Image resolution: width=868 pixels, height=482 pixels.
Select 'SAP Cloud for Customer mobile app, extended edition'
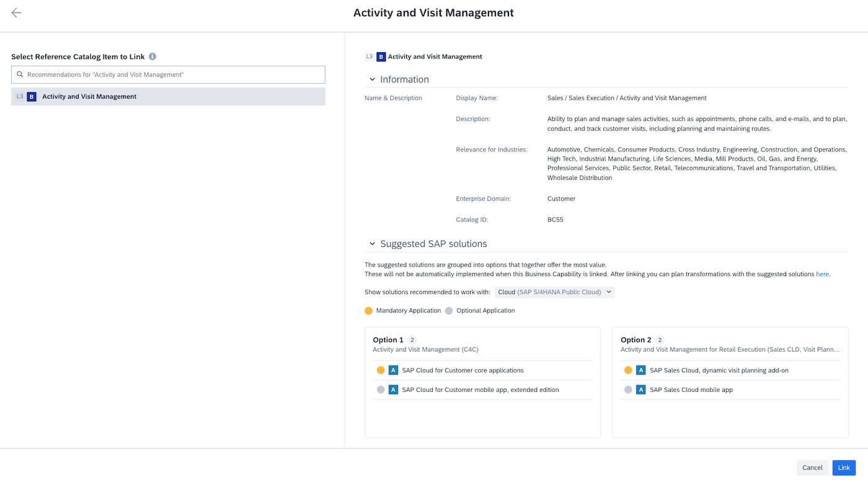pos(480,390)
